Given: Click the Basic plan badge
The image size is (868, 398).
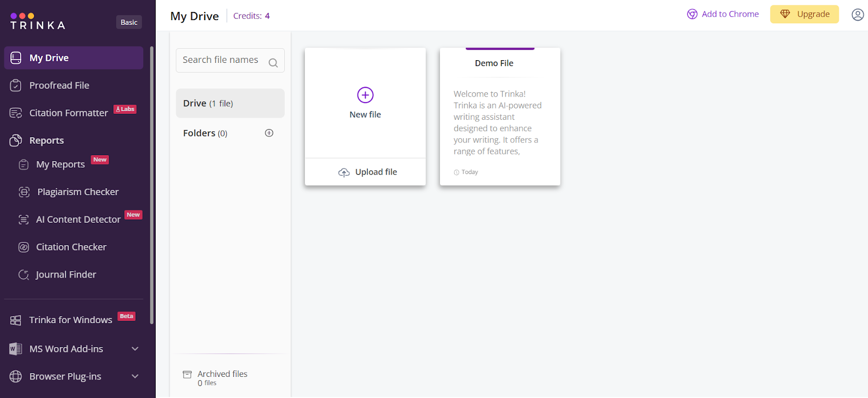Looking at the screenshot, I should [x=129, y=22].
